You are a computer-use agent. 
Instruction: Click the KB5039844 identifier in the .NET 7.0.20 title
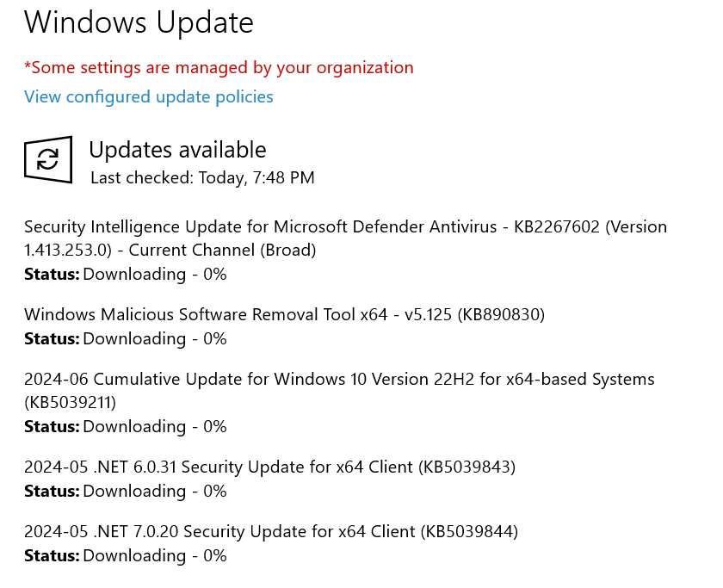click(469, 532)
